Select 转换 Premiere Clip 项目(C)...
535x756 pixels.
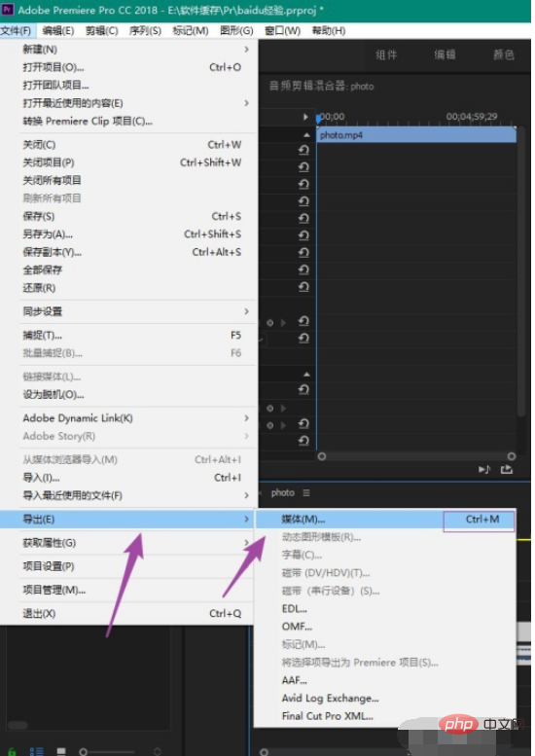tap(128, 121)
